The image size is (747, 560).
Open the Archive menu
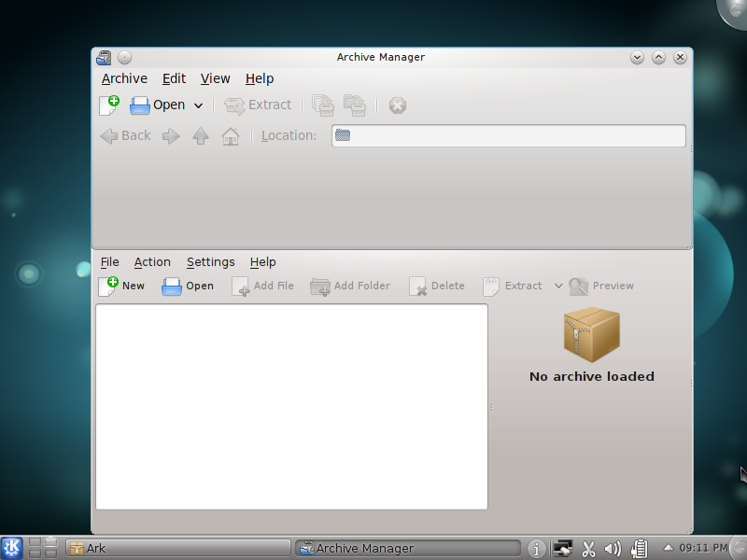pos(124,78)
